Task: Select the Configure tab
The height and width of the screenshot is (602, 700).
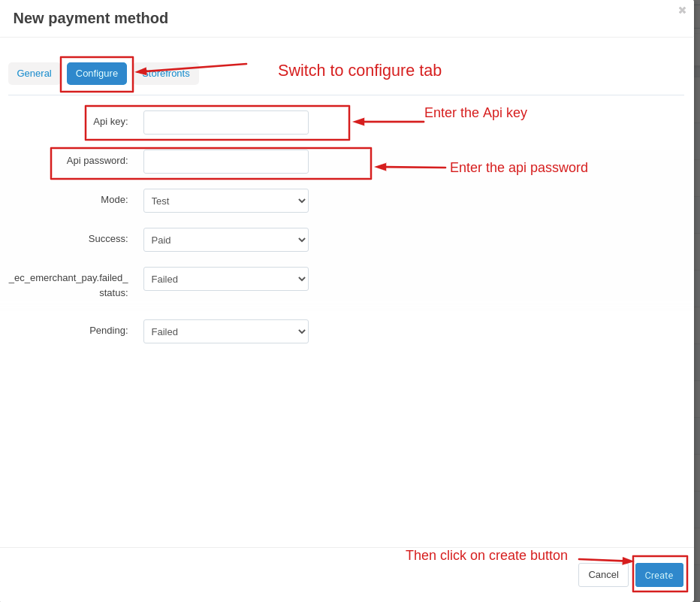Action: [97, 73]
